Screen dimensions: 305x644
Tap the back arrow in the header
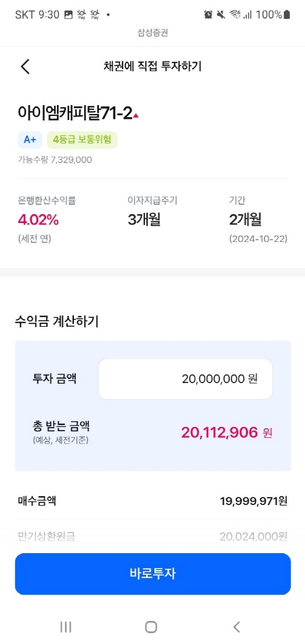(26, 66)
